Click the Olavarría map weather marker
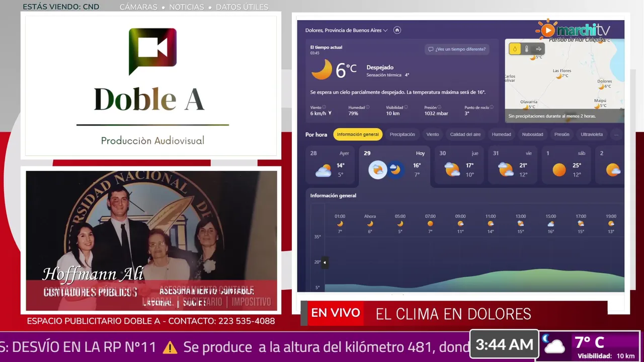644x362 pixels. [x=526, y=107]
